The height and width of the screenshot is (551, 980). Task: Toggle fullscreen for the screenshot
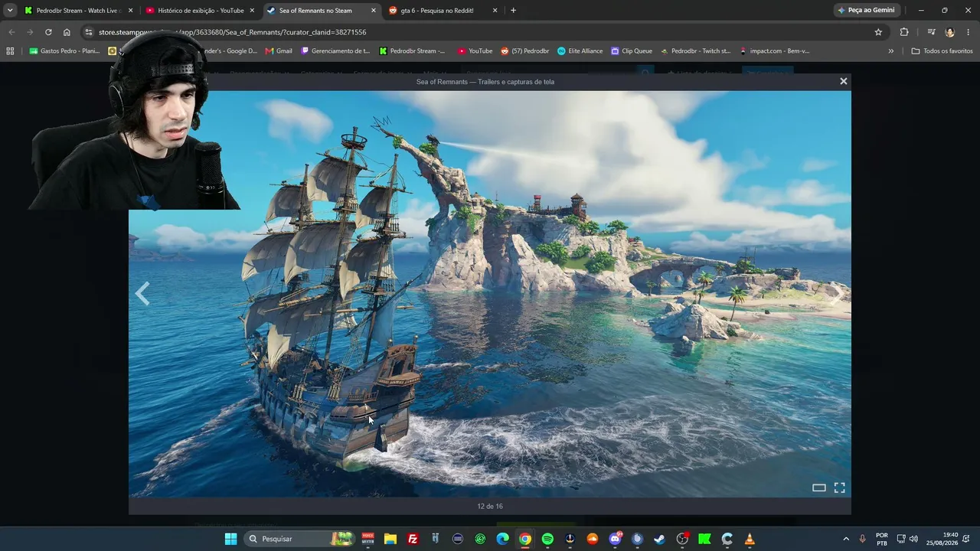click(839, 487)
